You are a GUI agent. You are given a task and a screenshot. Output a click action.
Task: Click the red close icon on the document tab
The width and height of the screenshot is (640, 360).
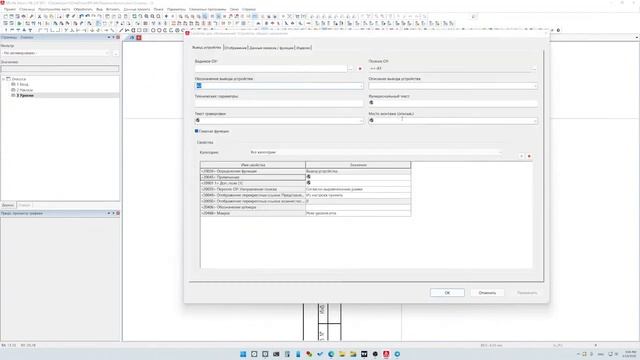pos(139,38)
